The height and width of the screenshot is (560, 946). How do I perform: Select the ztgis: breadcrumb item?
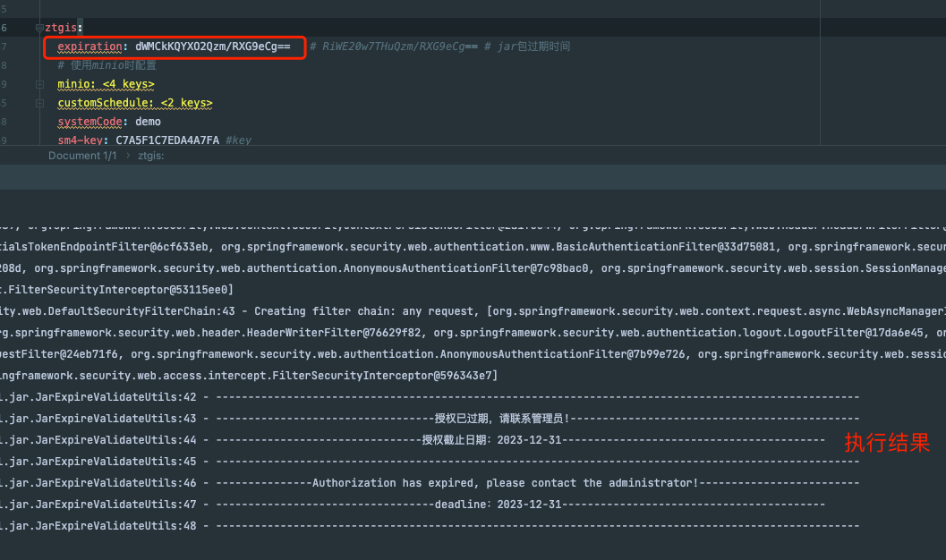tap(150, 156)
